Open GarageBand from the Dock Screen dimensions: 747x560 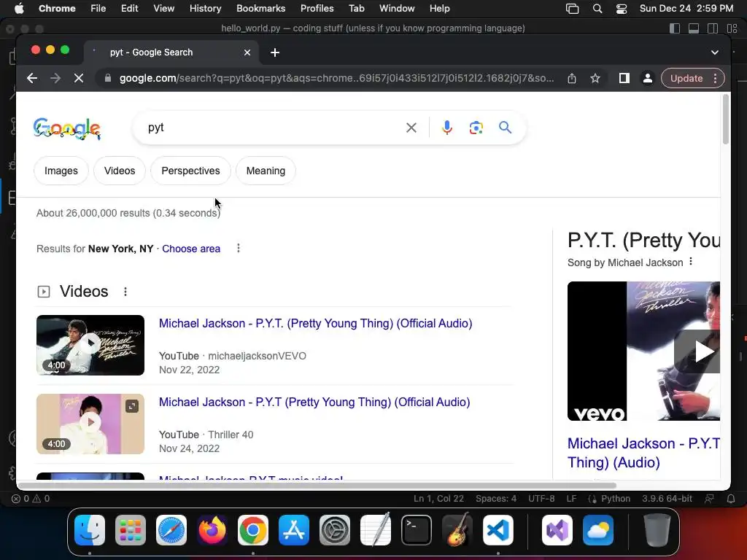[x=457, y=530]
